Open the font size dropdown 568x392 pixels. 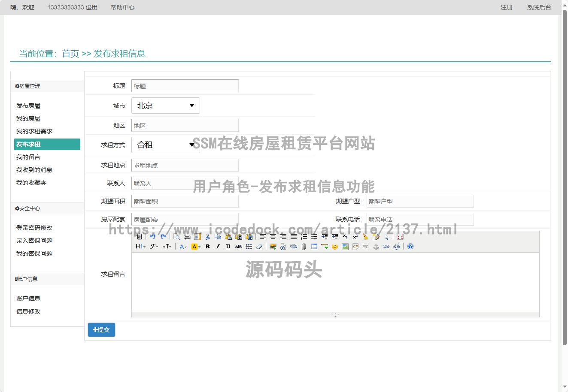[x=167, y=247]
